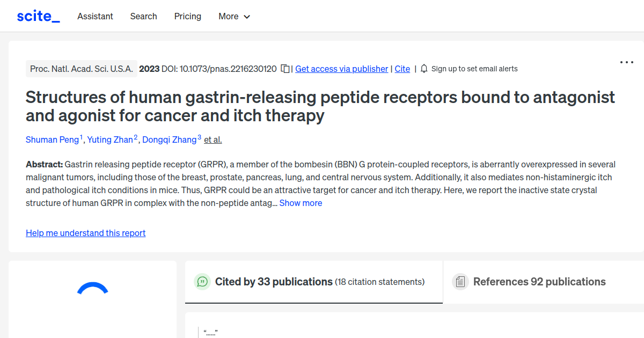The height and width of the screenshot is (338, 644).
Task: Open the three-dot overflow menu
Action: click(x=626, y=62)
